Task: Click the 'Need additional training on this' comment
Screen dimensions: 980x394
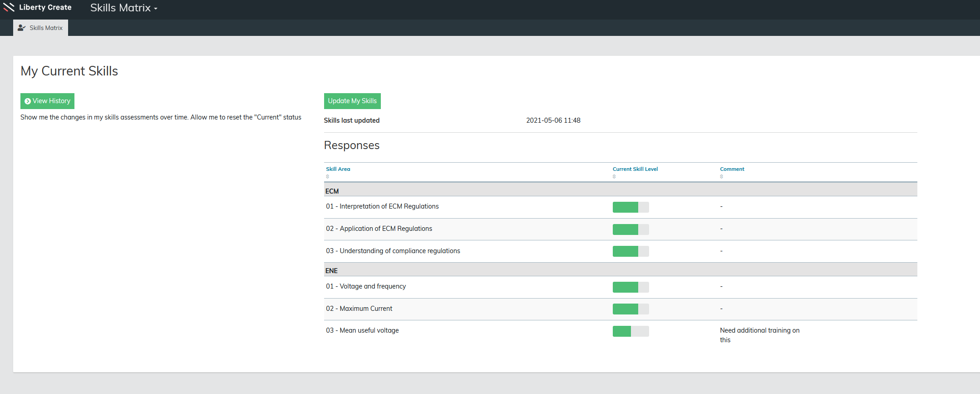Action: coord(759,335)
